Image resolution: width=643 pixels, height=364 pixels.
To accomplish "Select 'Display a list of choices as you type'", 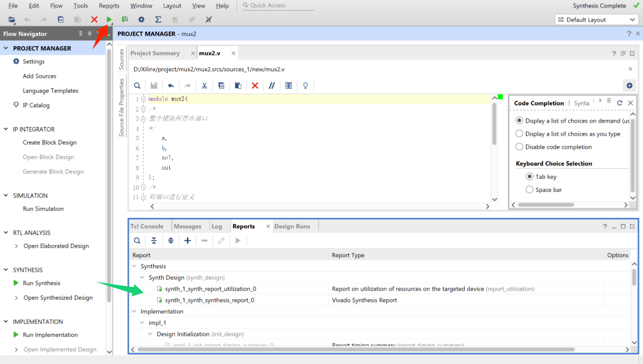I will pyautogui.click(x=519, y=134).
